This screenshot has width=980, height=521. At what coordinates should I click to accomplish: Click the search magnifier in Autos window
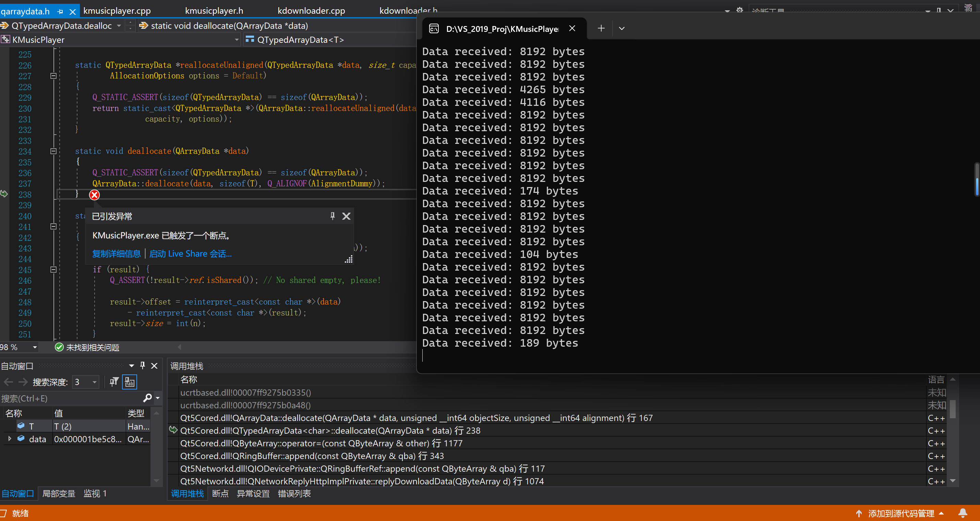click(x=148, y=398)
